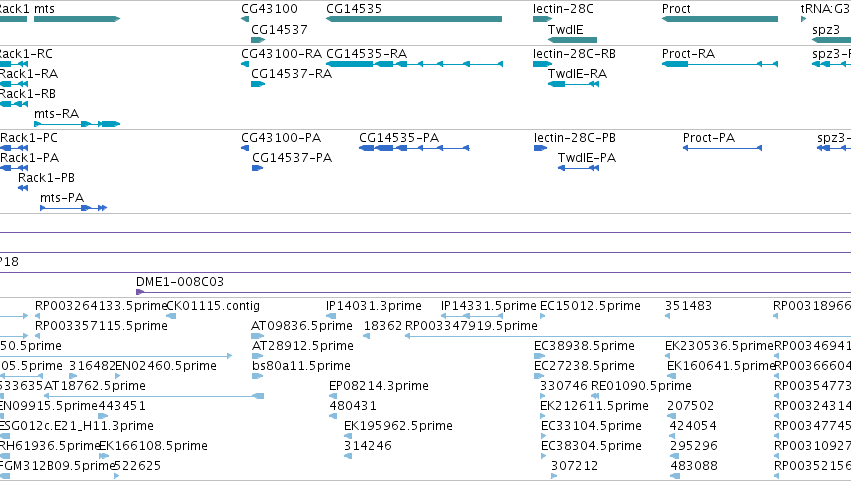Select the EC33104.5prime EST label
This screenshot has width=851, height=481.
click(591, 426)
